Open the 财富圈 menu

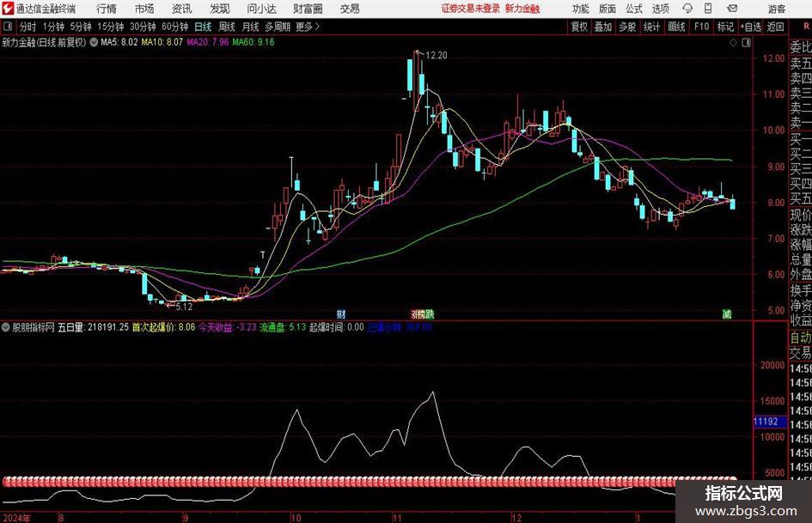click(x=308, y=9)
